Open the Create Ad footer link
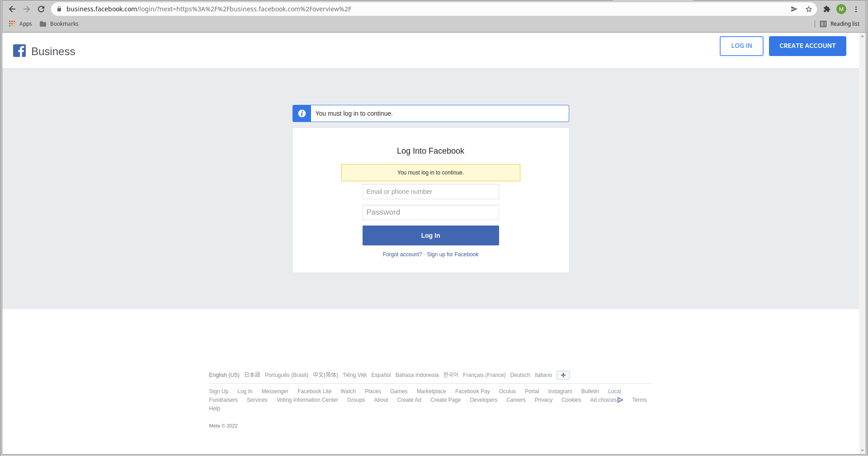The width and height of the screenshot is (868, 456). (x=409, y=400)
